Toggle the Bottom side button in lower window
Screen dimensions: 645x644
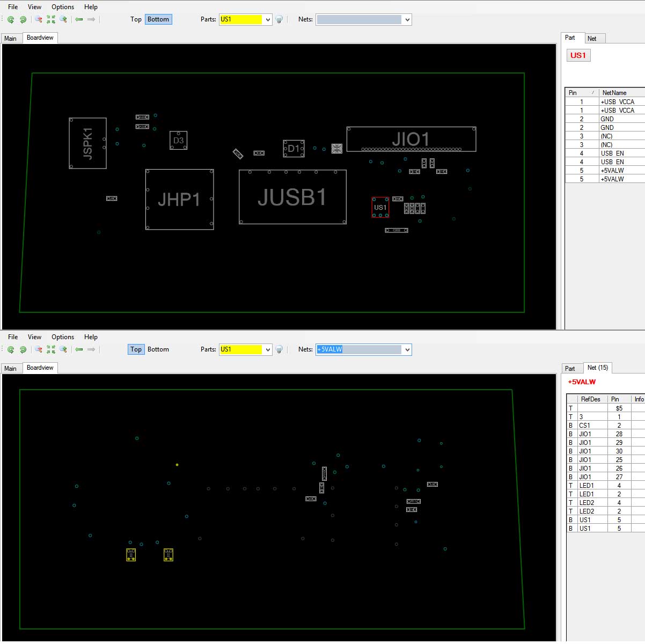click(x=158, y=349)
